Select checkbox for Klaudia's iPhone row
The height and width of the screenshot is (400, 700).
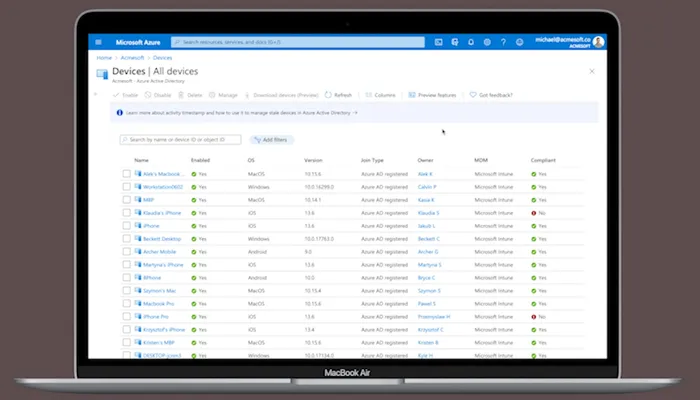[x=127, y=212]
